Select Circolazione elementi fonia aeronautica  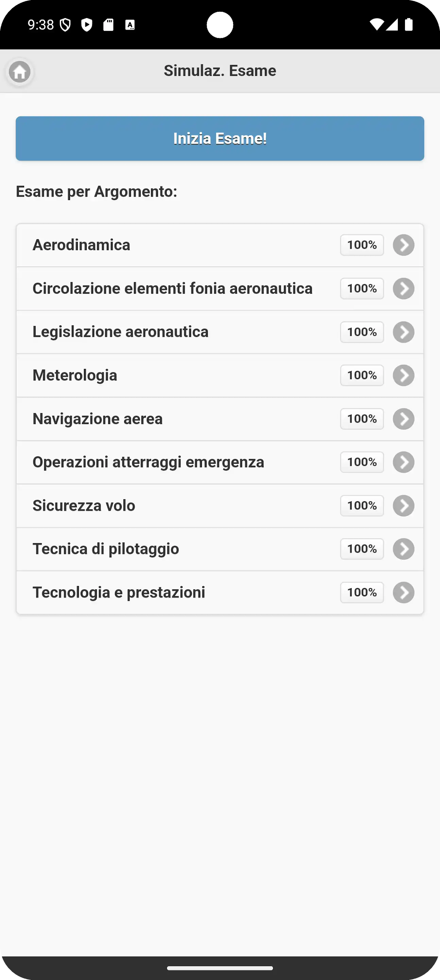(172, 288)
